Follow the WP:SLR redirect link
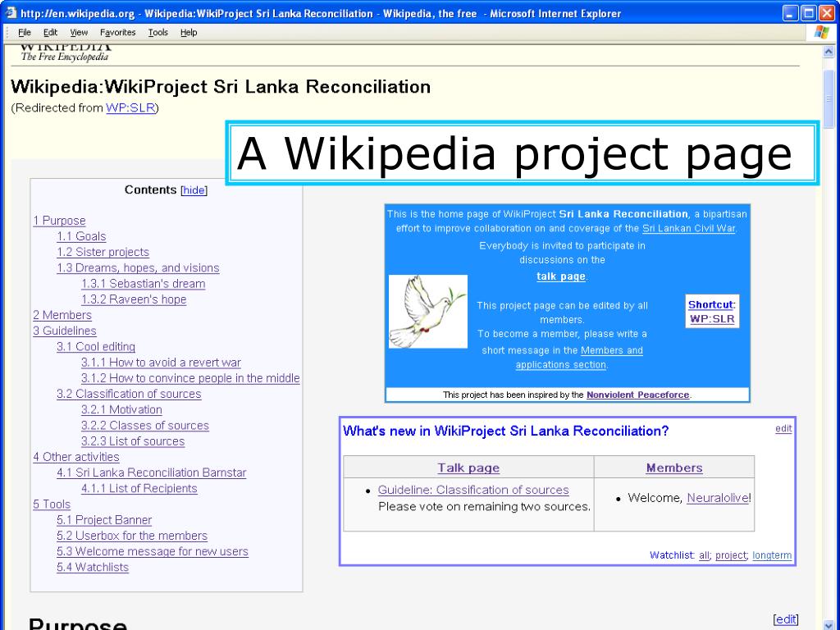 130,107
